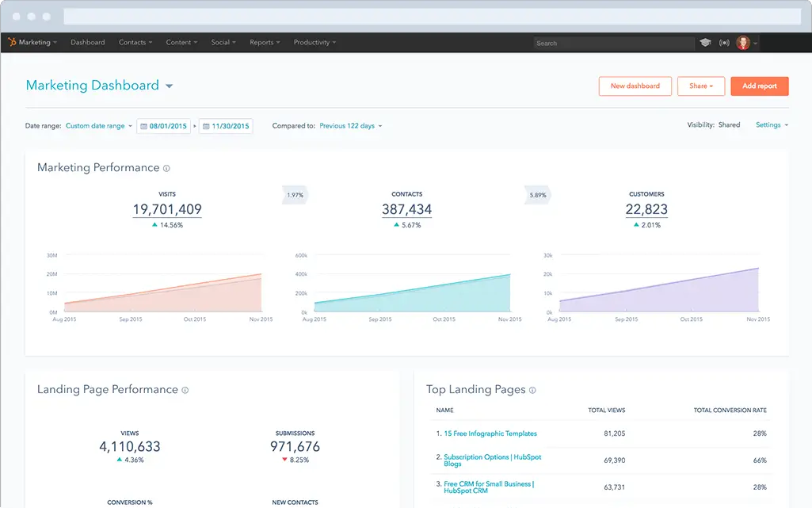
Task: Click the broadcast notifications icon
Action: (x=724, y=43)
